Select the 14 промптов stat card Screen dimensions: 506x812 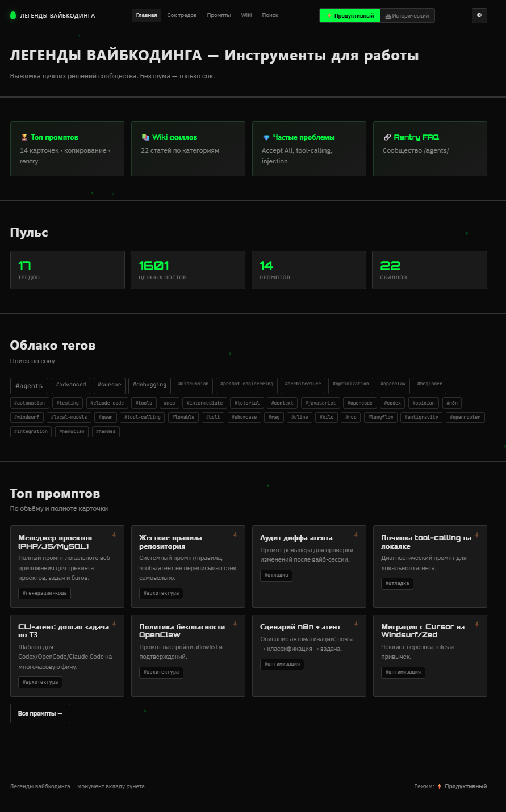tap(309, 270)
